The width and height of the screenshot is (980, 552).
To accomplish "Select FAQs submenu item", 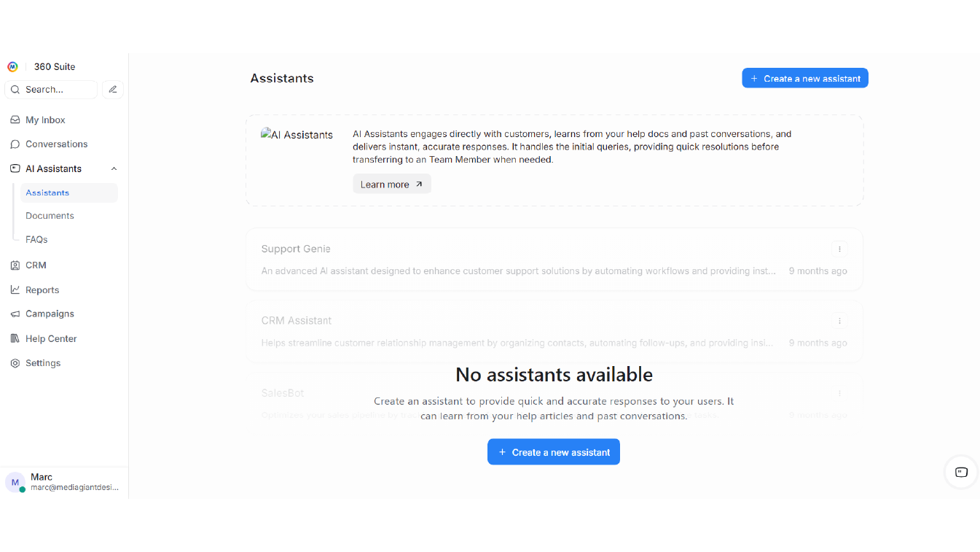I will click(x=36, y=239).
